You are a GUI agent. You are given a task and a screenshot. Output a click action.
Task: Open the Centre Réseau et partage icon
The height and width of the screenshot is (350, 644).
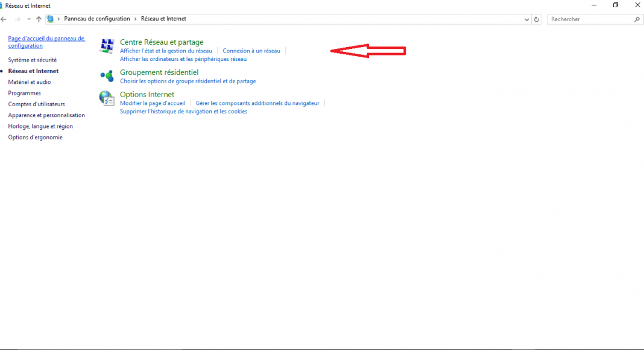tap(107, 45)
